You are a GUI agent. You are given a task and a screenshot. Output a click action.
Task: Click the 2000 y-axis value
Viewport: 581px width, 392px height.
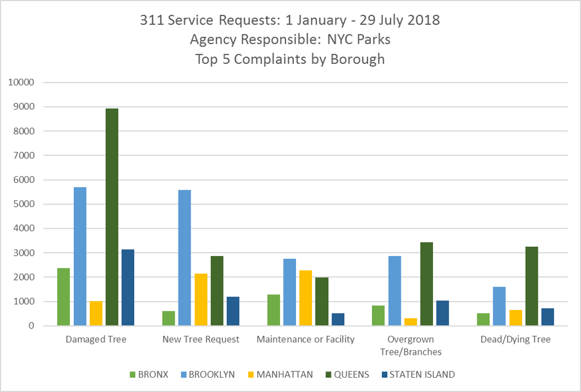point(24,277)
